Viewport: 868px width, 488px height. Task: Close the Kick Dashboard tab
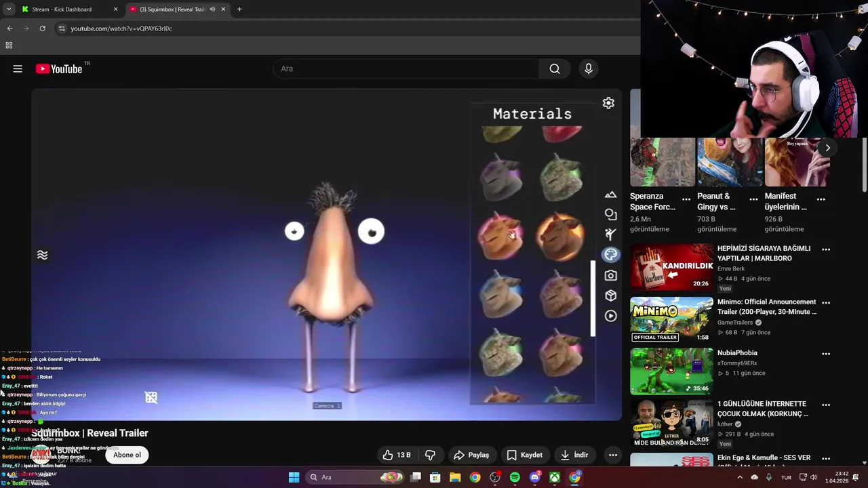coord(115,9)
